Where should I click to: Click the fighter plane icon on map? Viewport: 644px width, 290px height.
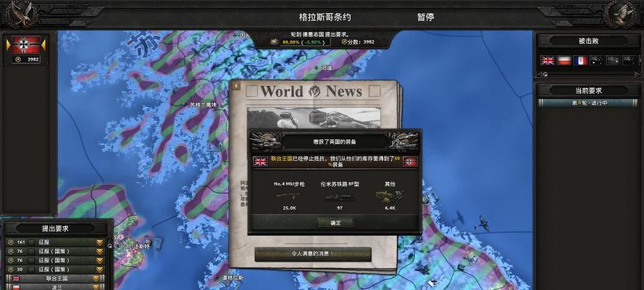coord(481,223)
